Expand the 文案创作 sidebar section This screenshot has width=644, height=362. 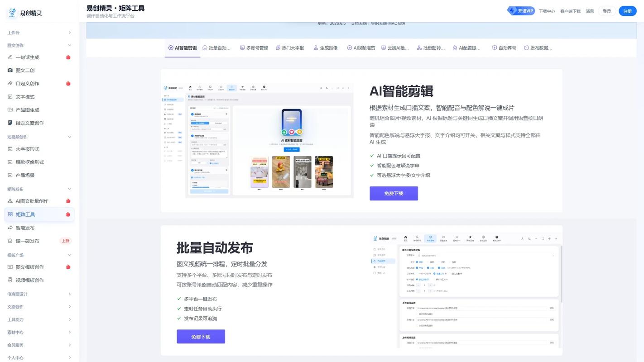(x=39, y=307)
